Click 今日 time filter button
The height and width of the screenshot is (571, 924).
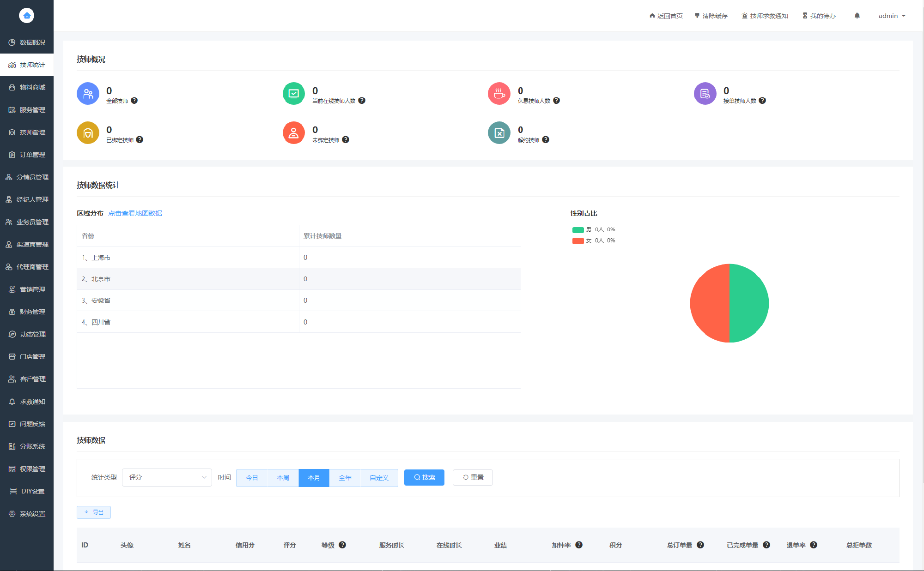tap(251, 477)
